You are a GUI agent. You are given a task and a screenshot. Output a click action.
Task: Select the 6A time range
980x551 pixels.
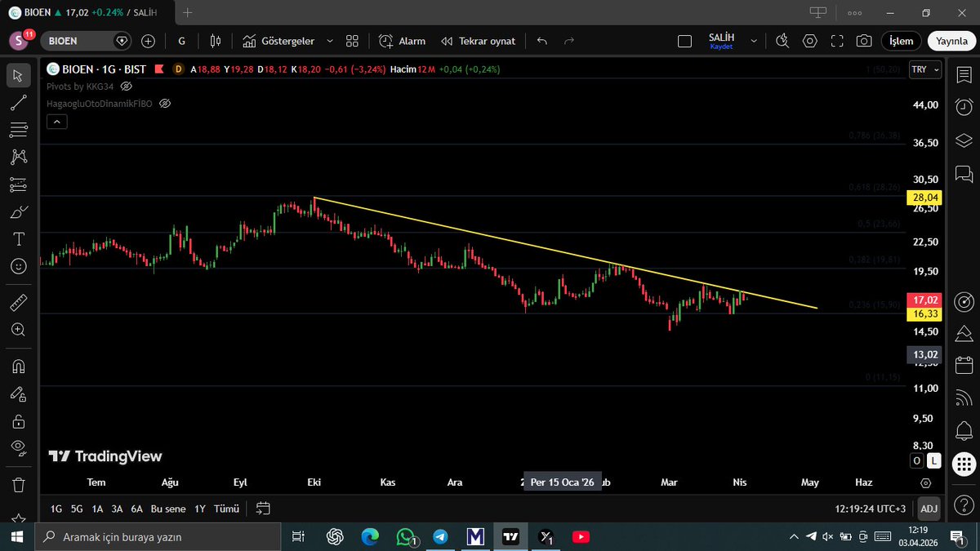coord(136,509)
